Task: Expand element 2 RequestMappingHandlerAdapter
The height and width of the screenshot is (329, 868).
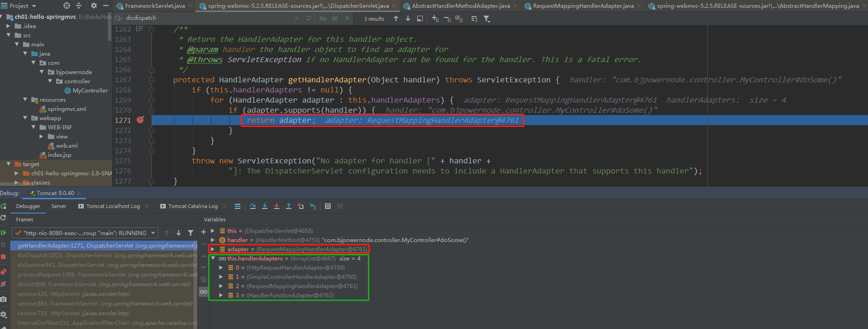Action: pyautogui.click(x=221, y=286)
